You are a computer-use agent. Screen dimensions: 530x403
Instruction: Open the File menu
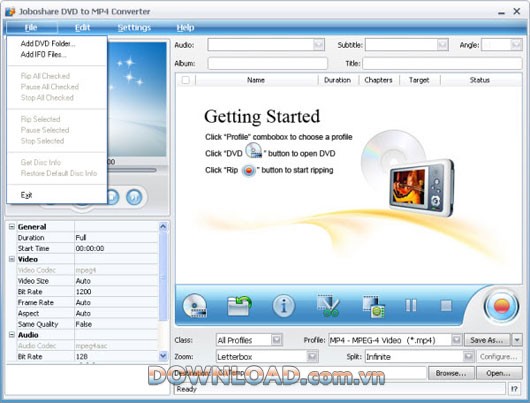point(31,27)
